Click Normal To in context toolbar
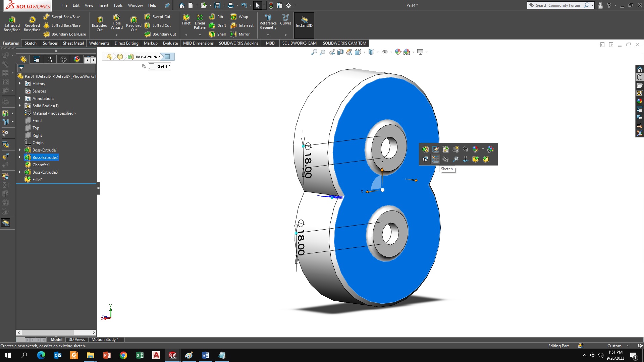Viewport: 644px width, 362px height. click(465, 159)
